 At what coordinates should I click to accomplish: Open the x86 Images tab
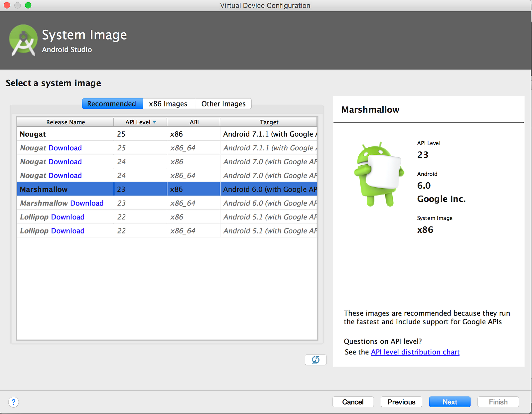click(169, 104)
